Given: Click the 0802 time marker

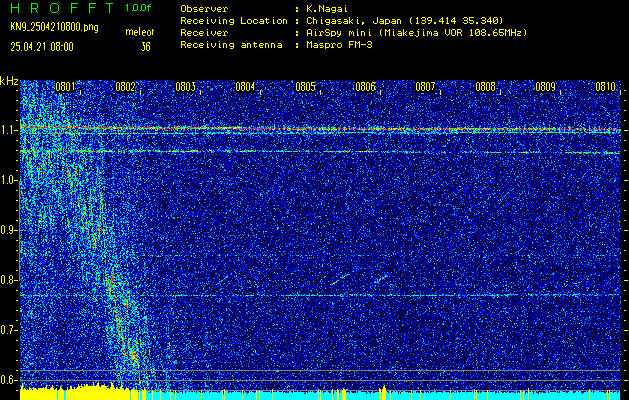Looking at the screenshot, I should click(x=125, y=86).
